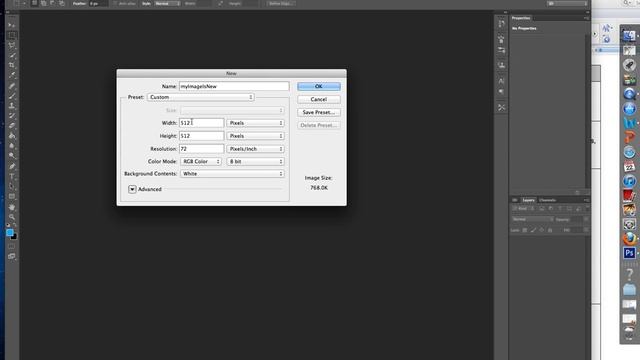This screenshot has height=360, width=640.
Task: Click the Refine Edge button
Action: [x=281, y=3]
